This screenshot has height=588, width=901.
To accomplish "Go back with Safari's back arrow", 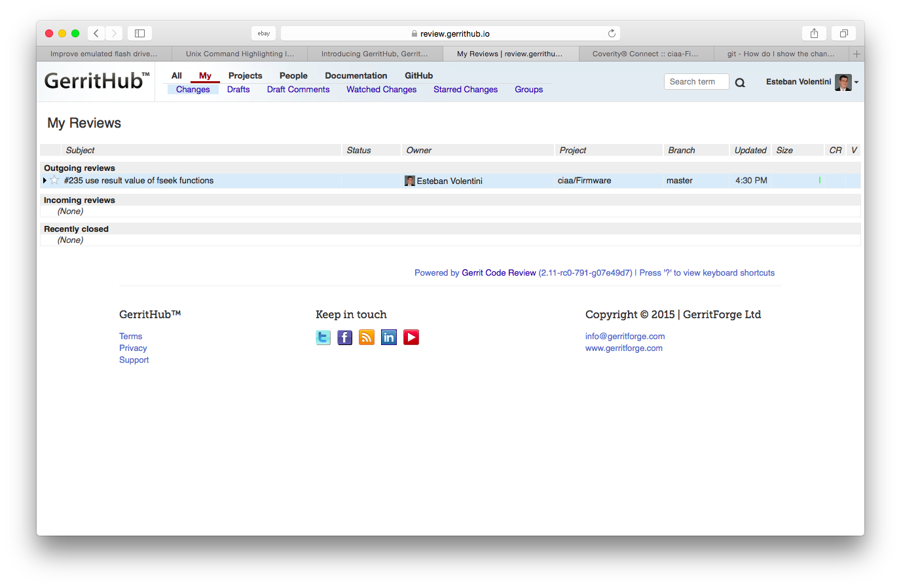I will tap(96, 33).
